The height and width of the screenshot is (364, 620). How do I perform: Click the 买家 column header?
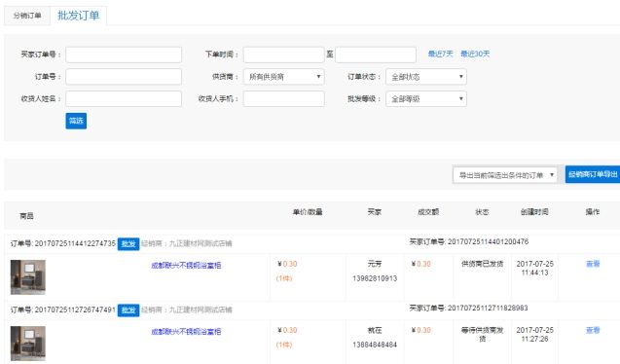coord(375,212)
